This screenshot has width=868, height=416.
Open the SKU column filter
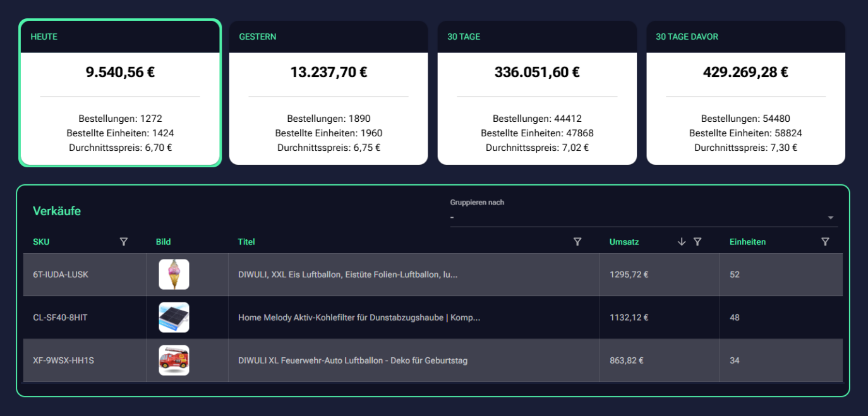tap(124, 242)
